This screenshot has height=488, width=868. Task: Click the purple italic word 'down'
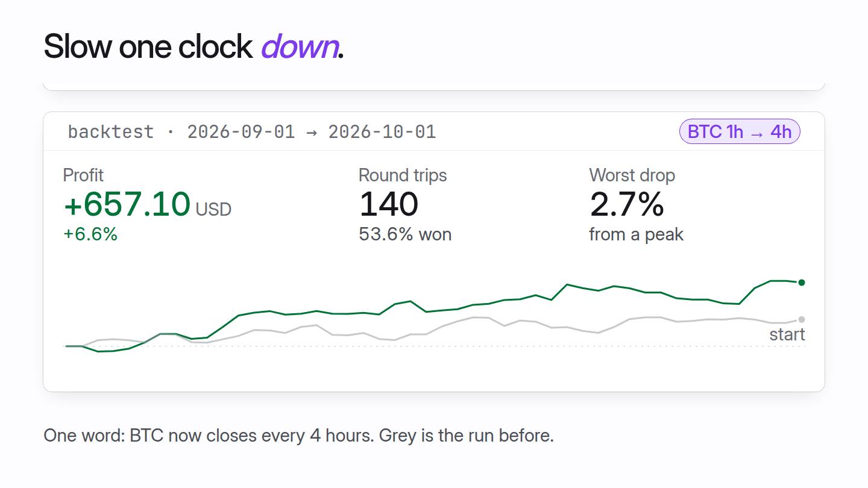point(300,46)
